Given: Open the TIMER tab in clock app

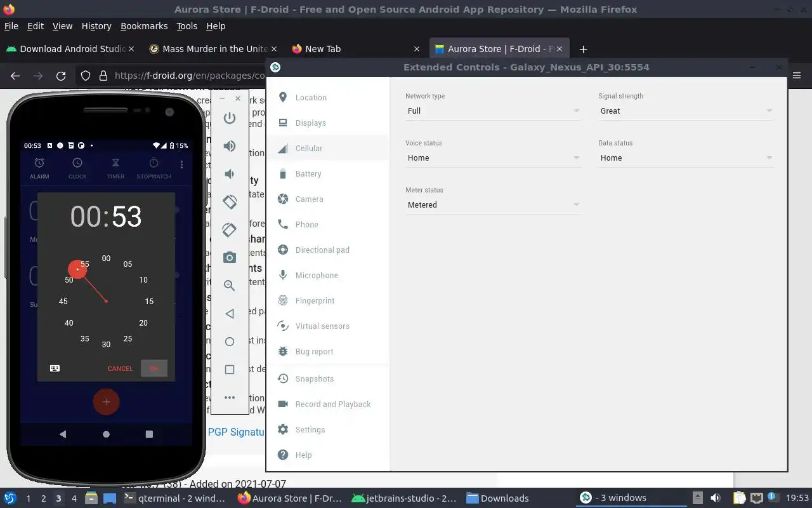Looking at the screenshot, I should click(115, 169).
